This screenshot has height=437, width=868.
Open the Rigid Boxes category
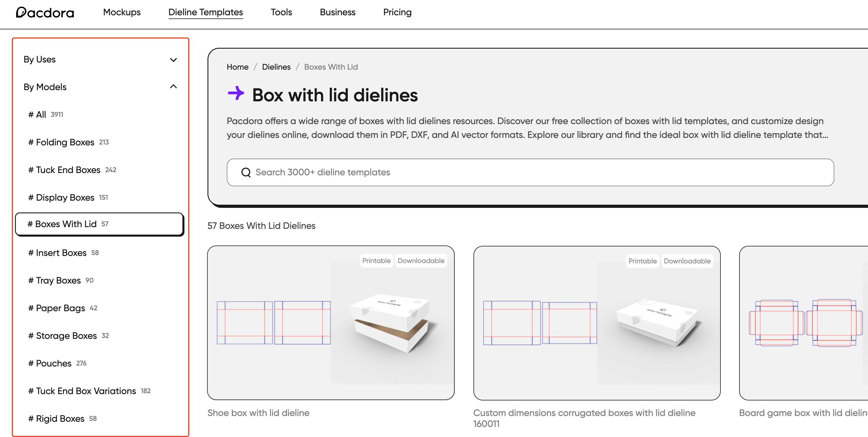pyautogui.click(x=63, y=419)
